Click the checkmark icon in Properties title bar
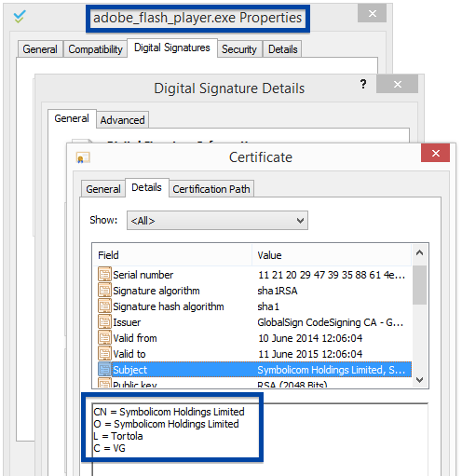 click(x=20, y=17)
